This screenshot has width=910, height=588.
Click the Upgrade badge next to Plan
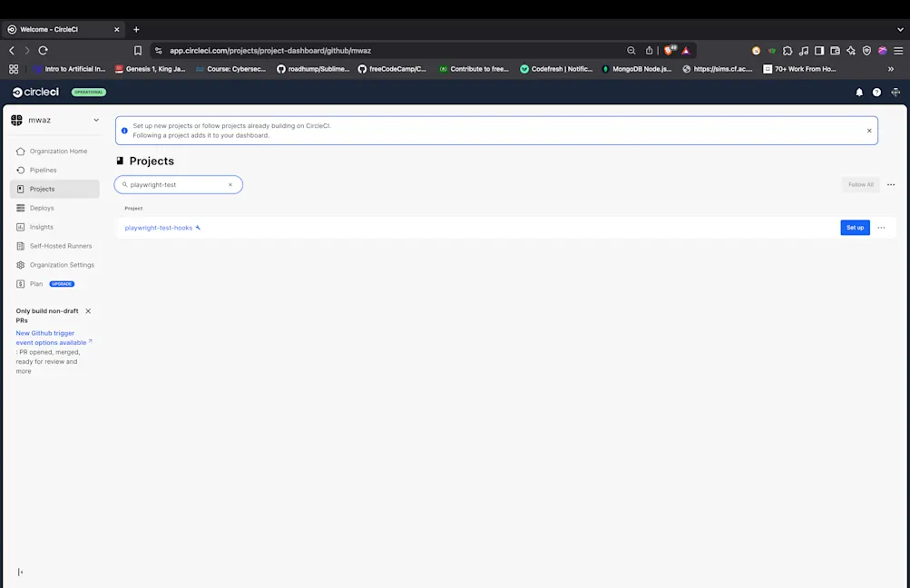[62, 284]
